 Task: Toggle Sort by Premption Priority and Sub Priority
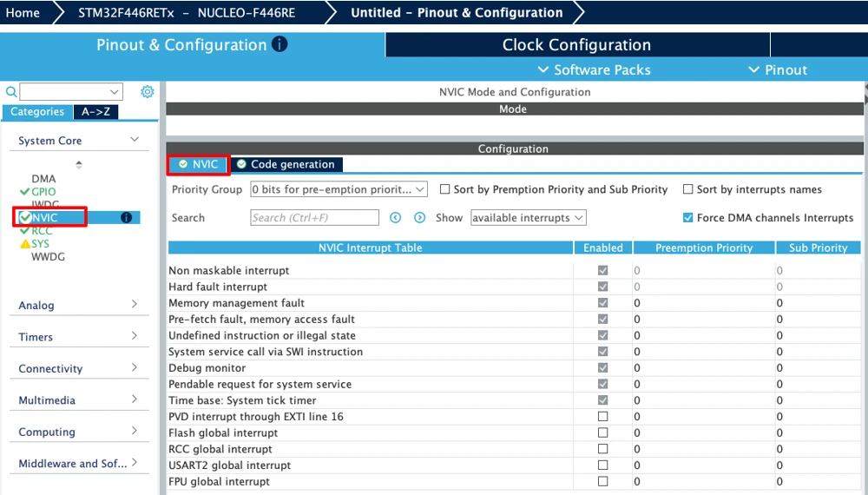(x=444, y=189)
